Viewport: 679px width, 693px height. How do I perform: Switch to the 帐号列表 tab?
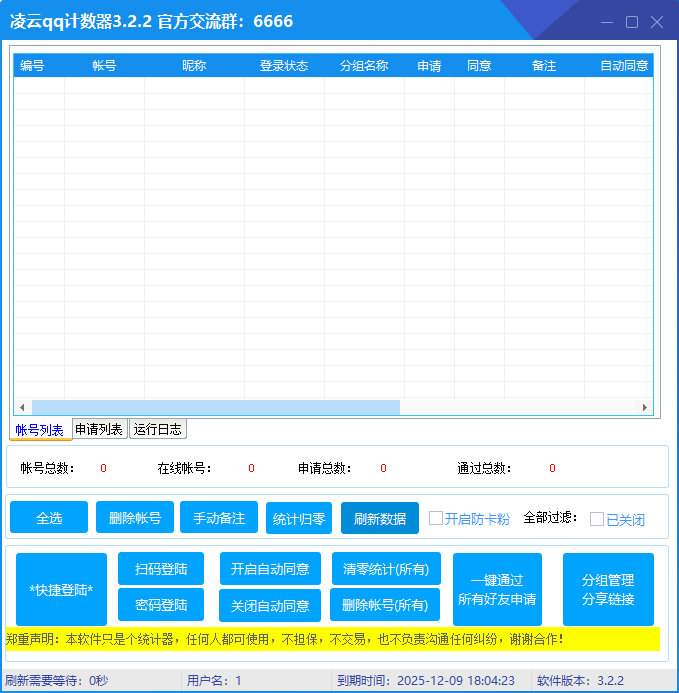[x=40, y=430]
